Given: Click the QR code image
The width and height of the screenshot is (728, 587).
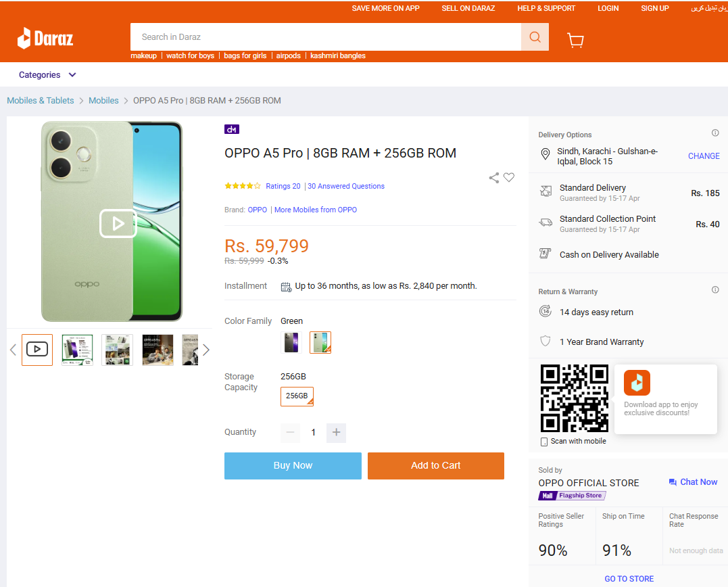Looking at the screenshot, I should [x=575, y=398].
